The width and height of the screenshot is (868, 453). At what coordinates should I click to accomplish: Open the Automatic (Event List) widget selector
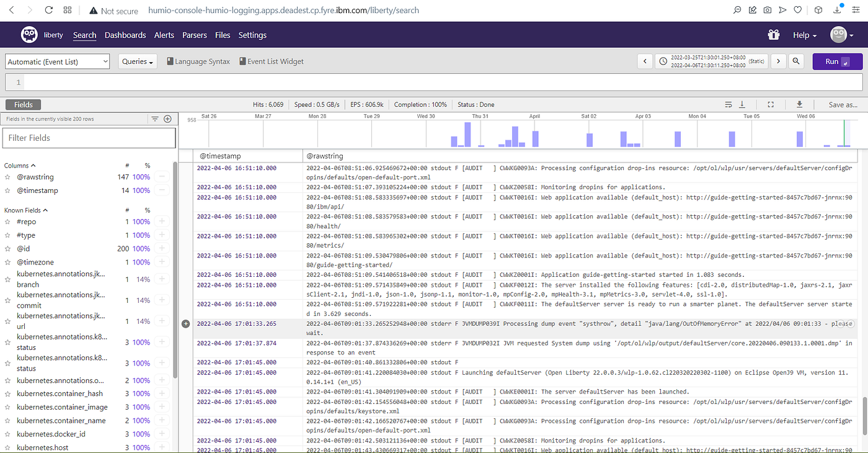click(x=58, y=61)
